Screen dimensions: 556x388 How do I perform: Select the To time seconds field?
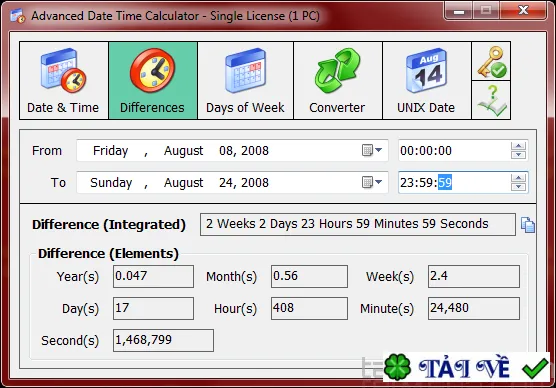[x=445, y=183]
